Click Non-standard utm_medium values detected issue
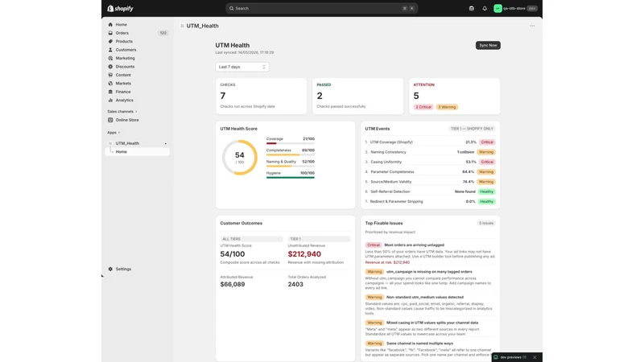This screenshot has width=644, height=362. (425, 297)
